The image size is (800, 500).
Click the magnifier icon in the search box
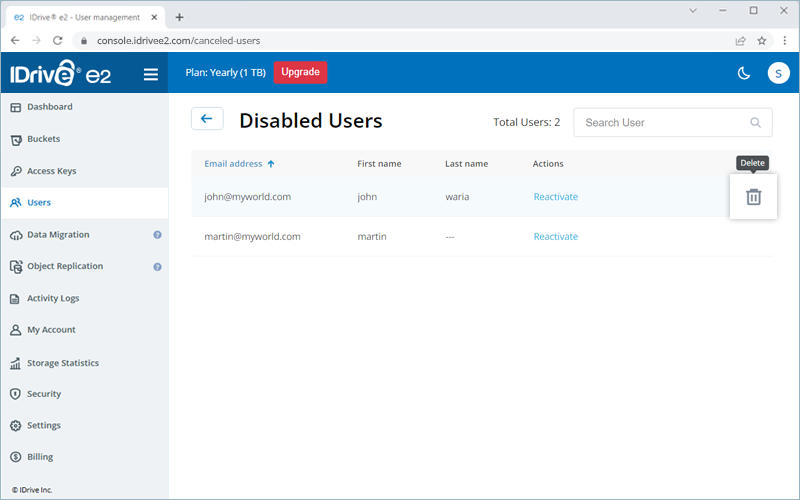tap(755, 123)
